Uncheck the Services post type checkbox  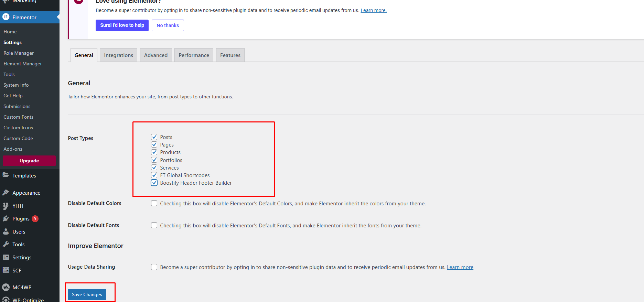point(154,168)
